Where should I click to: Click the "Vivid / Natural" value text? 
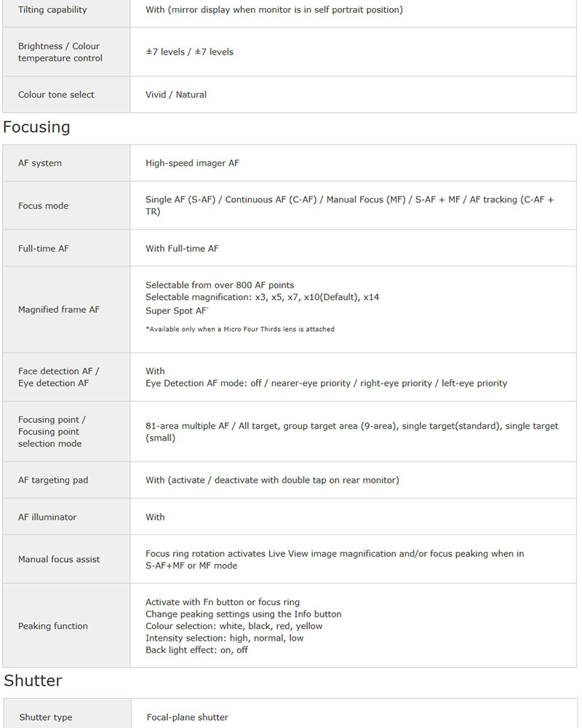[176, 95]
